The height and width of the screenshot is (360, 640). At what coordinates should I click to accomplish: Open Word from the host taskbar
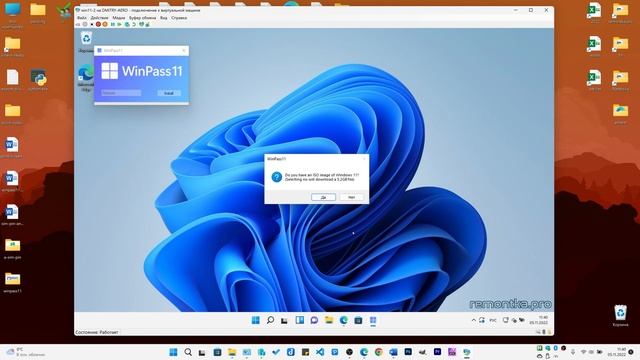point(393,352)
